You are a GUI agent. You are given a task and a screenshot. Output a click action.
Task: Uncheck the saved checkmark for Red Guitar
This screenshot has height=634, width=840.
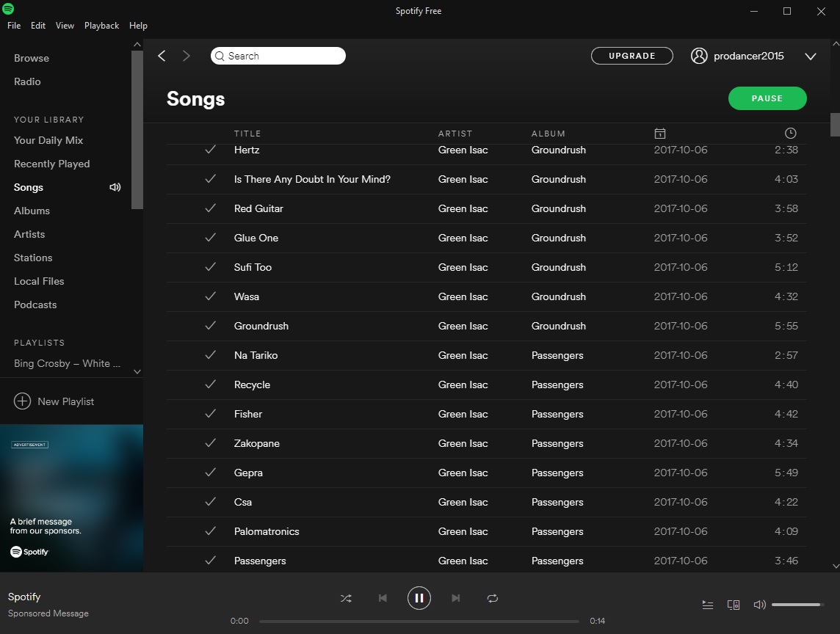click(211, 208)
